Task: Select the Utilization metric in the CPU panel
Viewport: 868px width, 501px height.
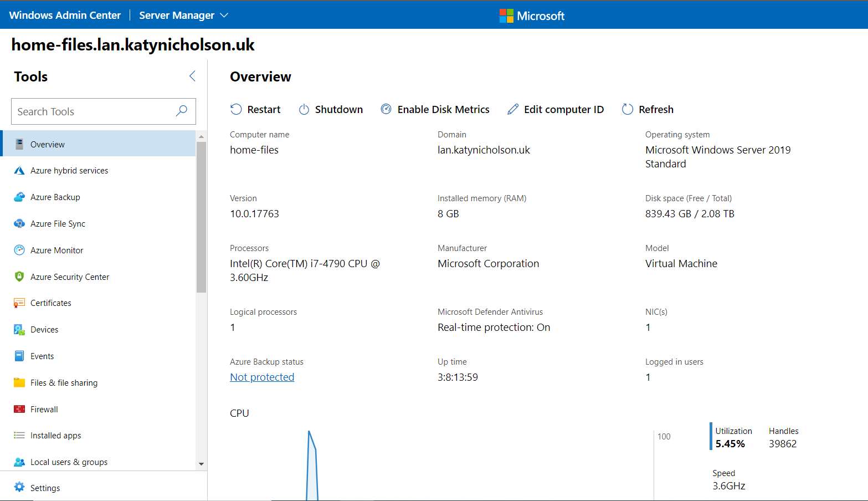Action: click(x=733, y=437)
